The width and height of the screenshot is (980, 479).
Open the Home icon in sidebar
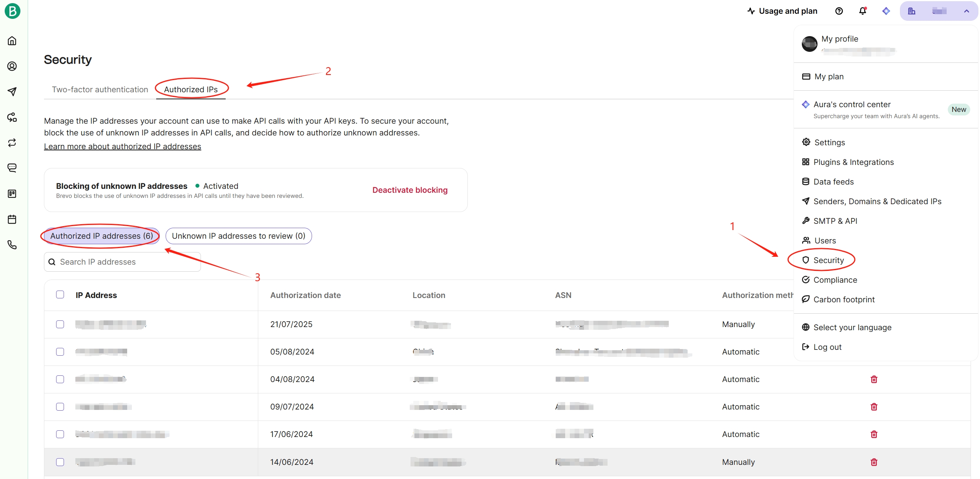pos(12,41)
